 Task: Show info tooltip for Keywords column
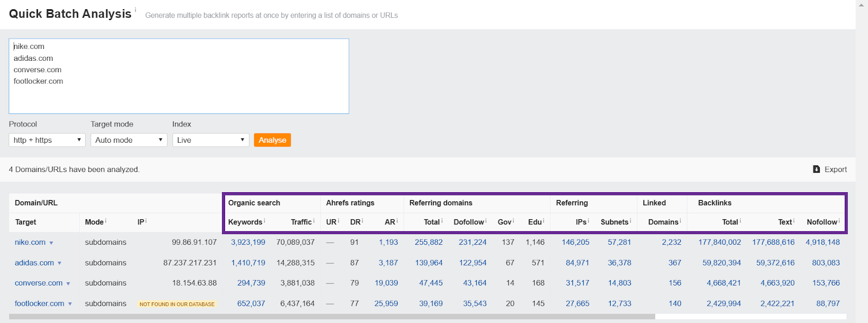(265, 220)
